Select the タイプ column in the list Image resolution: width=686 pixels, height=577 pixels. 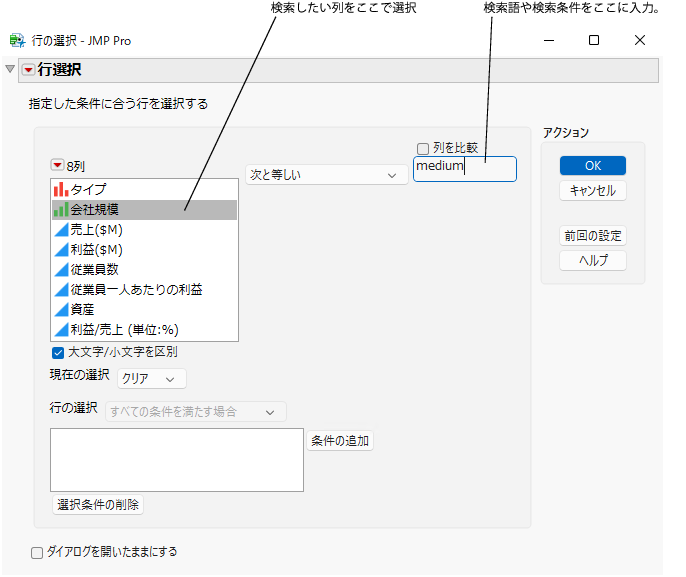144,190
